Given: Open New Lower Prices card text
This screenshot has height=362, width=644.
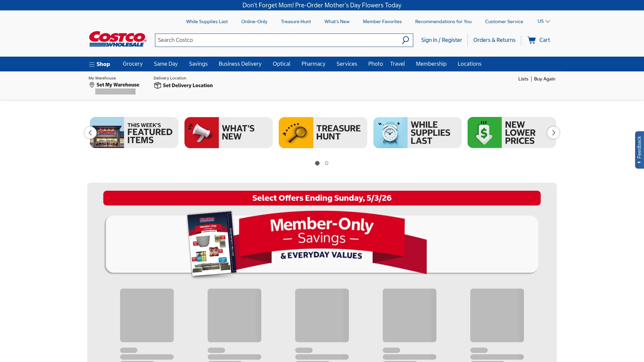Looking at the screenshot, I should 520,133.
